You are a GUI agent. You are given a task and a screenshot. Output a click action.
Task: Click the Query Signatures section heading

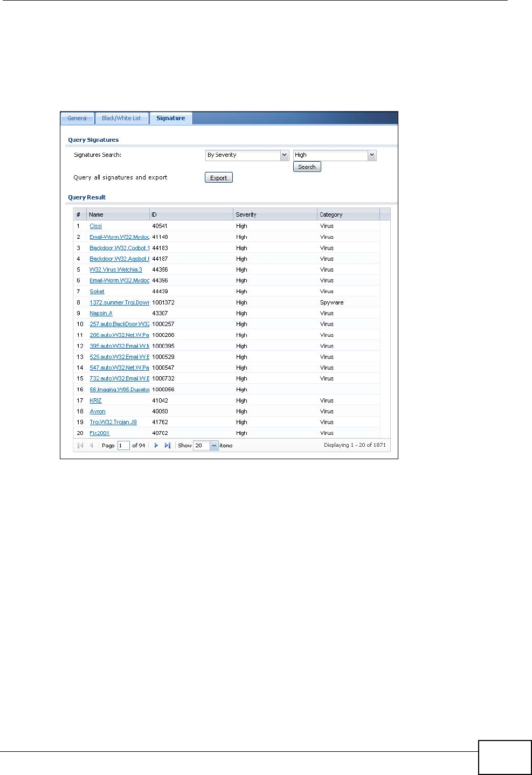coord(93,140)
